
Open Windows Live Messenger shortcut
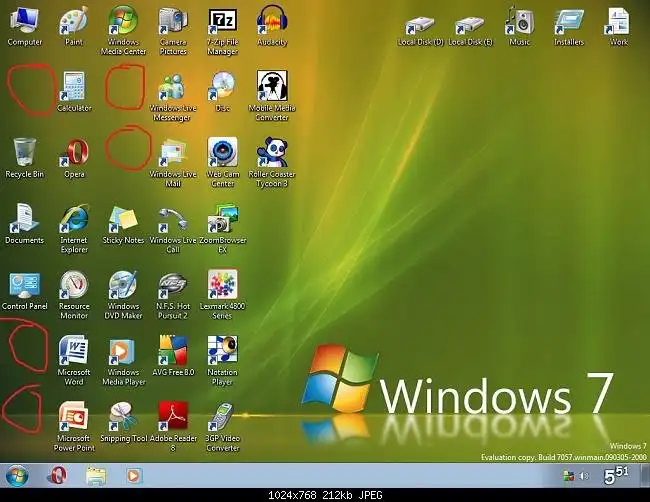[x=172, y=87]
